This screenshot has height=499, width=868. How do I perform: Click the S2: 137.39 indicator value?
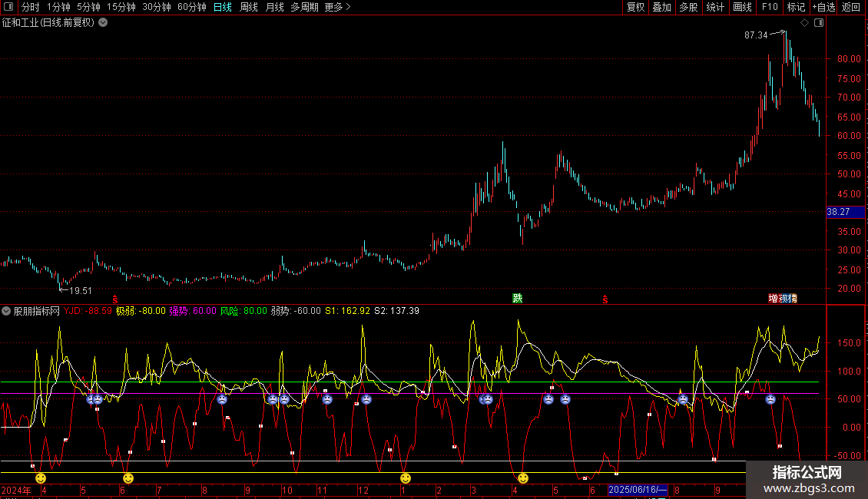397,311
